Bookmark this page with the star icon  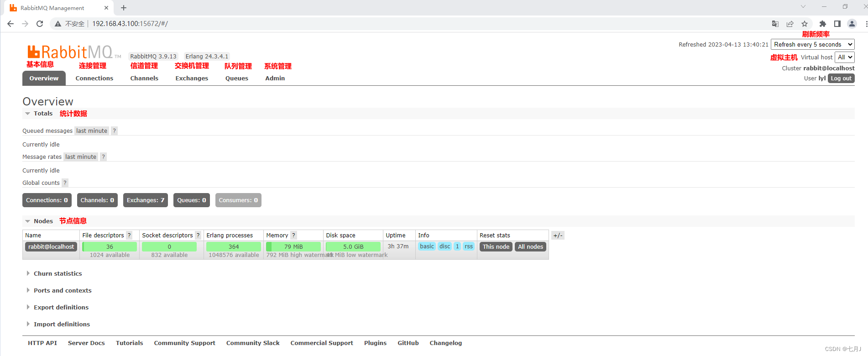805,24
